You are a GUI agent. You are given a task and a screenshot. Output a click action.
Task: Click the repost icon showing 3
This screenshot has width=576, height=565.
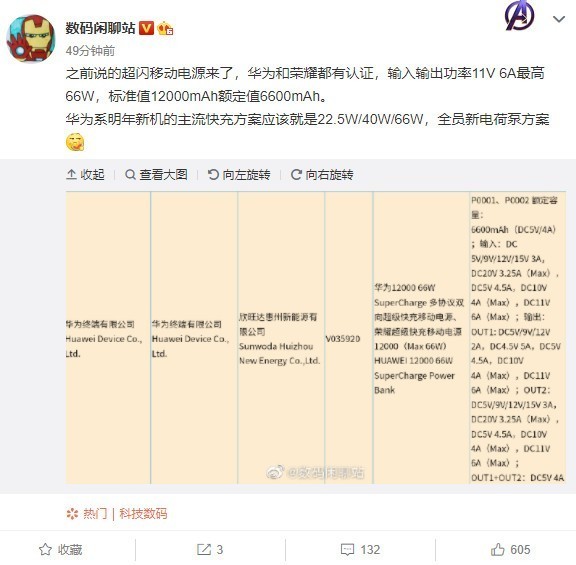click(210, 550)
